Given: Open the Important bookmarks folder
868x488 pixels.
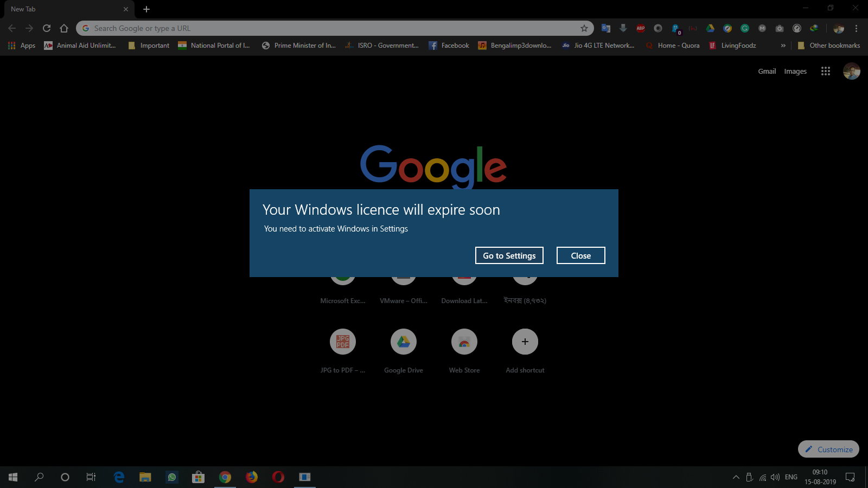Looking at the screenshot, I should pos(149,46).
